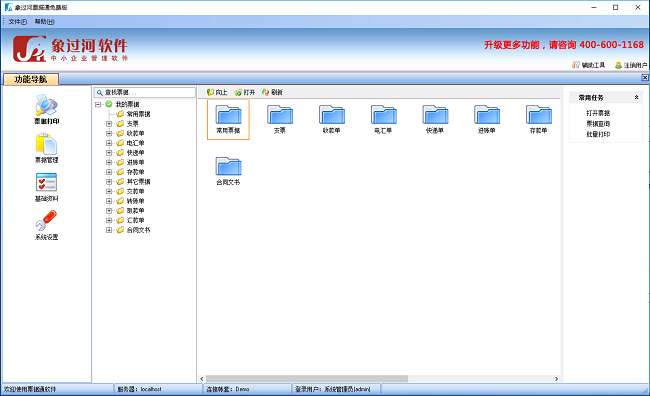This screenshot has width=650, height=396.
Task: Click the horizontal scrollbar right arrow
Action: pos(556,379)
